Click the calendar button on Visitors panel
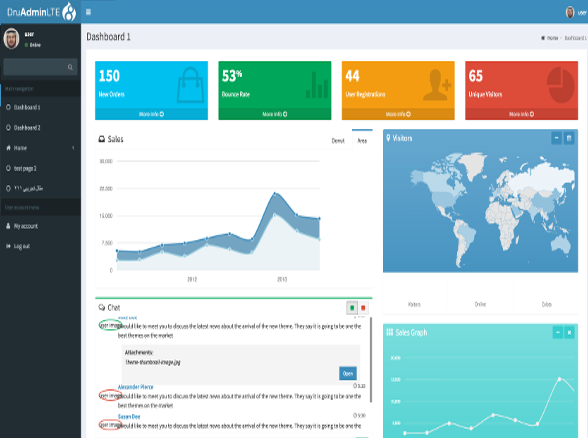The height and width of the screenshot is (438, 588). pyautogui.click(x=569, y=138)
